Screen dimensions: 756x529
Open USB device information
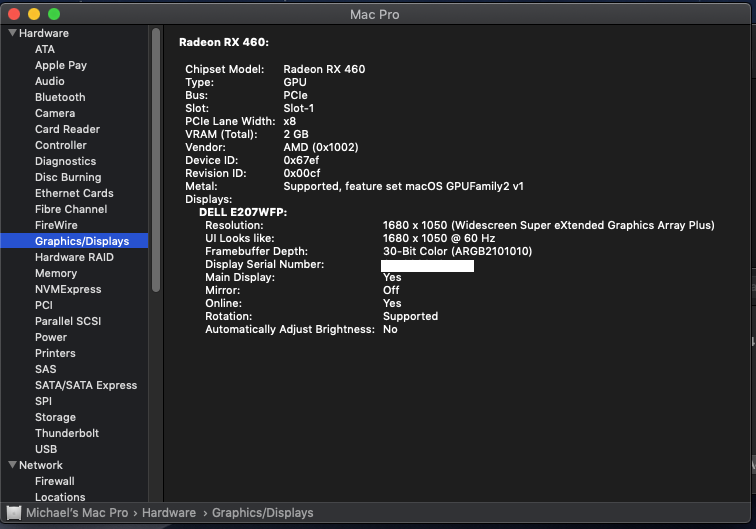pos(46,449)
